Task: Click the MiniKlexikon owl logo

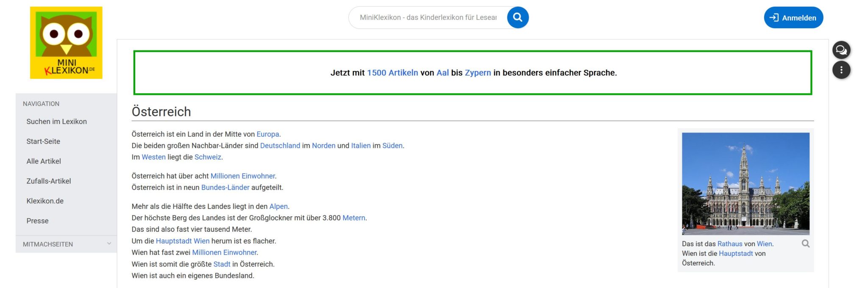Action: click(66, 43)
